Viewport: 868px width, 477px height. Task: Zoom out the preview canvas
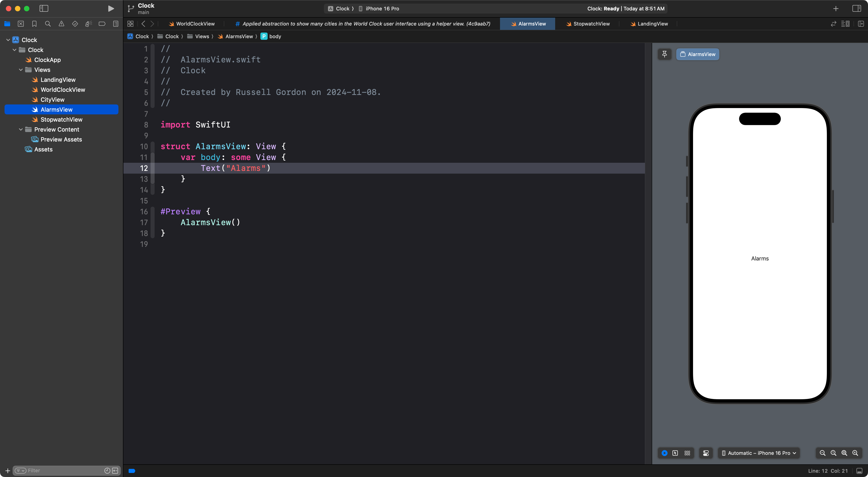point(823,453)
